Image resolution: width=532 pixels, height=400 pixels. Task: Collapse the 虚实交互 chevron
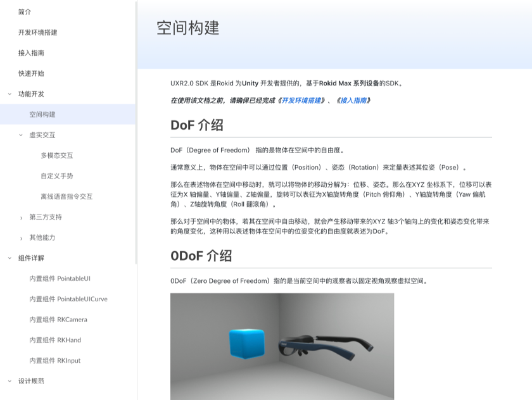(x=21, y=135)
